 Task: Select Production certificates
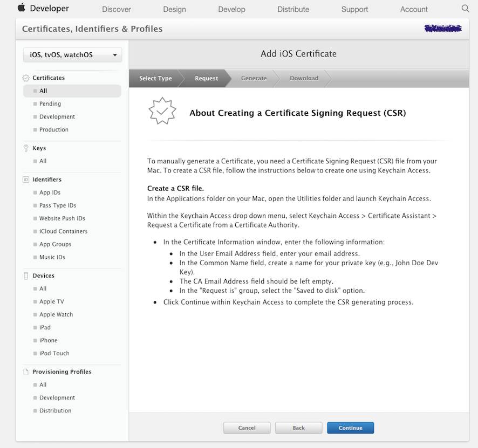click(x=53, y=130)
